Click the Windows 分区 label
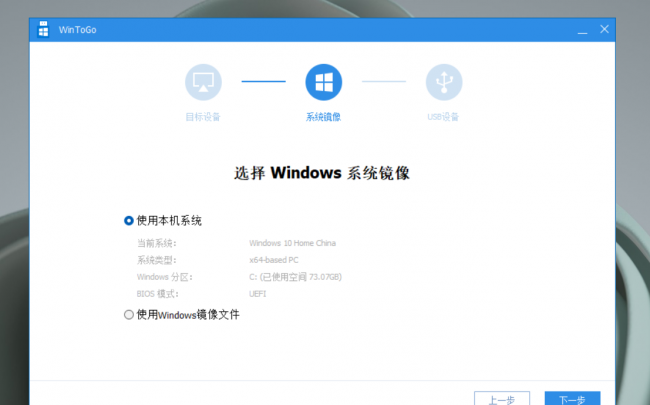The width and height of the screenshot is (650, 405). [165, 277]
